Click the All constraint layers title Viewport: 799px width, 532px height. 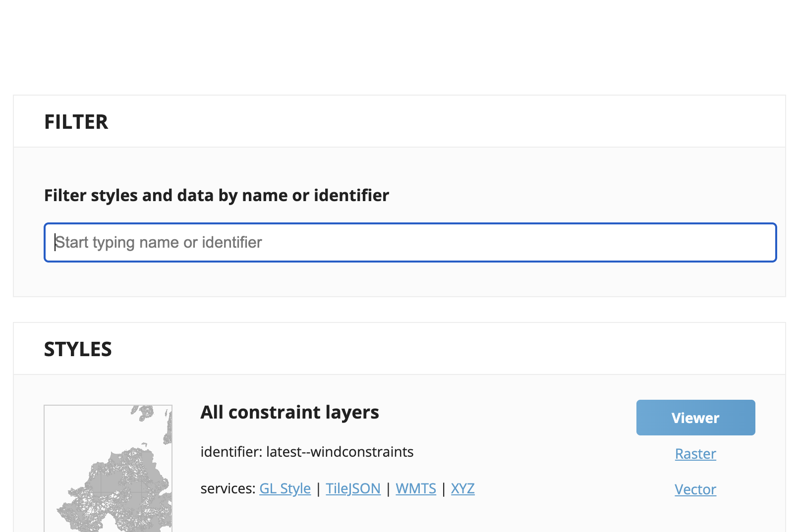pyautogui.click(x=289, y=412)
